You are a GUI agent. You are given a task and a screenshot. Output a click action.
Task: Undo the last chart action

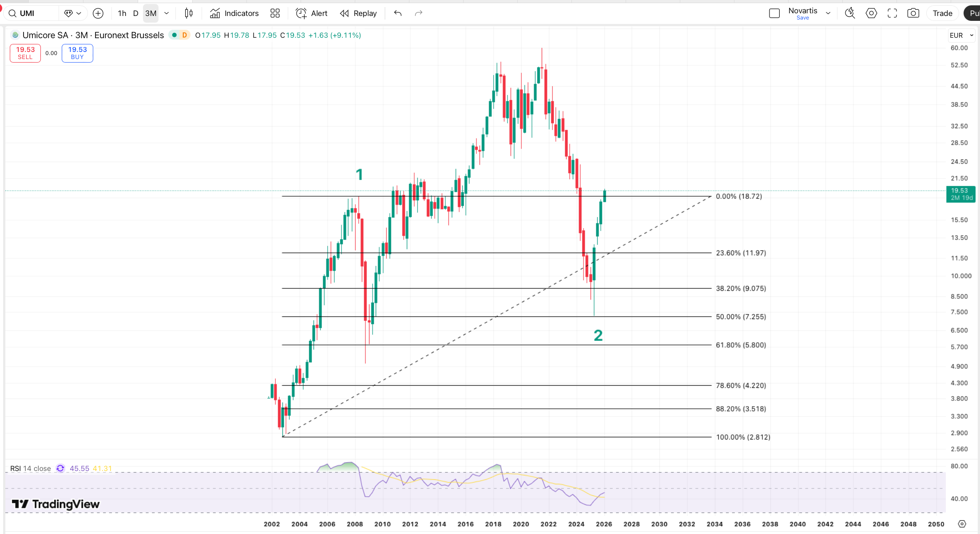pos(397,13)
